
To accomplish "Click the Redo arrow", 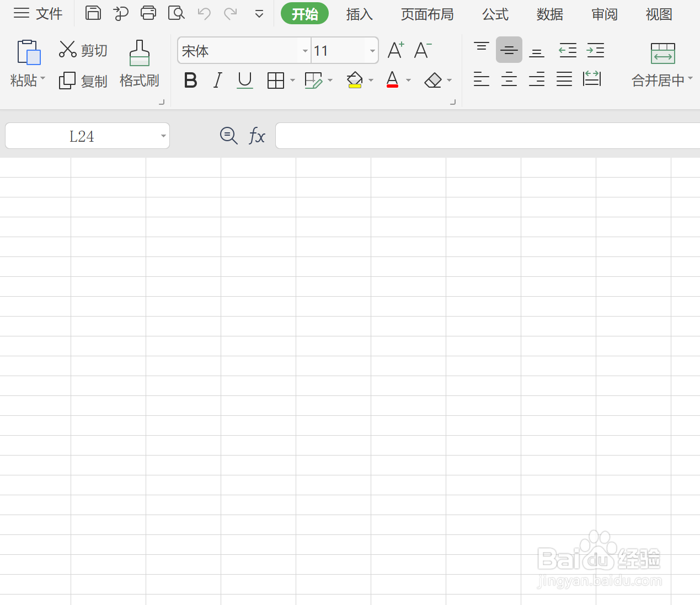I will (231, 13).
